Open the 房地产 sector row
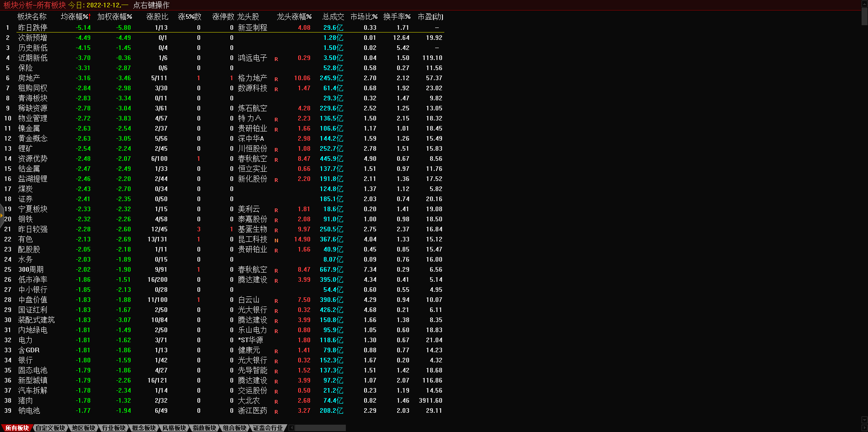The width and height of the screenshot is (868, 432). 29,78
